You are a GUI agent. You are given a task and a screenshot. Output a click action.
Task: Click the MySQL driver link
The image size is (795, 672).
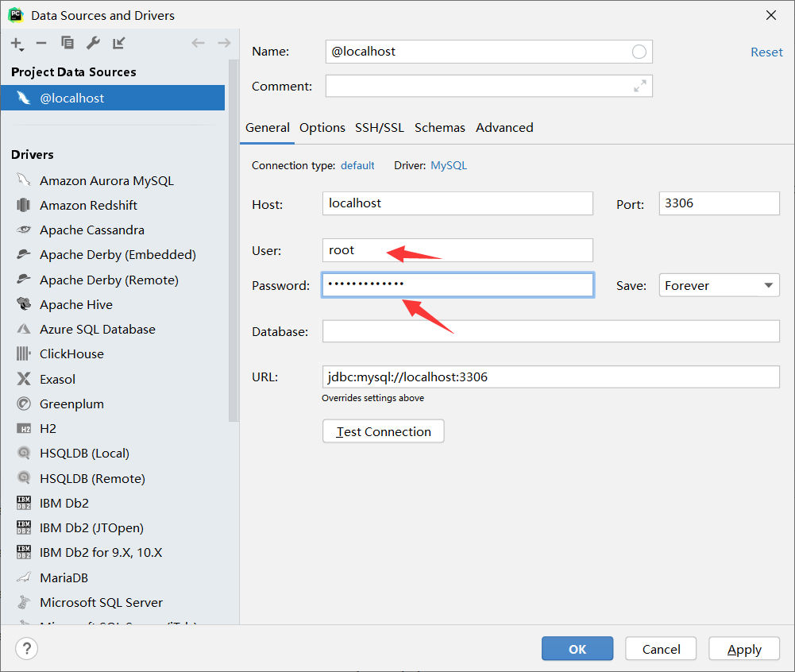pos(449,165)
